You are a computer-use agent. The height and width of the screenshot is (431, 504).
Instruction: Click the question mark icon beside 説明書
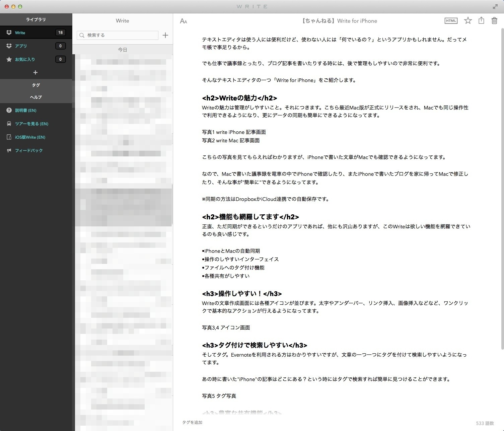[x=9, y=110]
